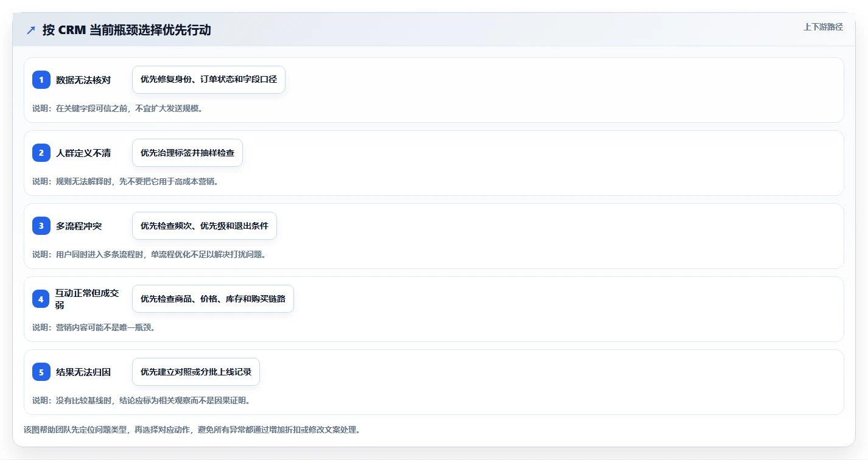Click the note about 相关观察而不是因果证明
Screen dimensions: 868x460
(x=141, y=400)
